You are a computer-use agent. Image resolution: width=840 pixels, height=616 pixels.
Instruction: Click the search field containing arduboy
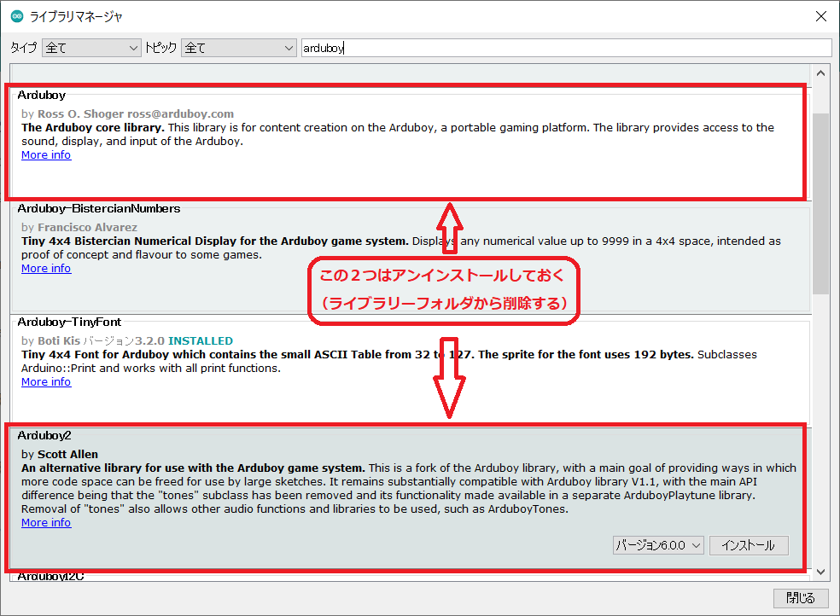[565, 48]
